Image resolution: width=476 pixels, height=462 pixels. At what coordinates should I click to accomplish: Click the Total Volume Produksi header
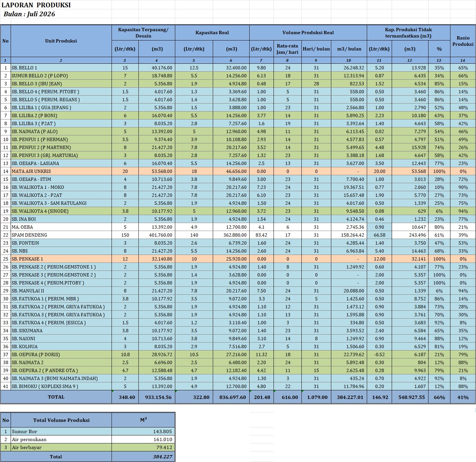(61, 420)
